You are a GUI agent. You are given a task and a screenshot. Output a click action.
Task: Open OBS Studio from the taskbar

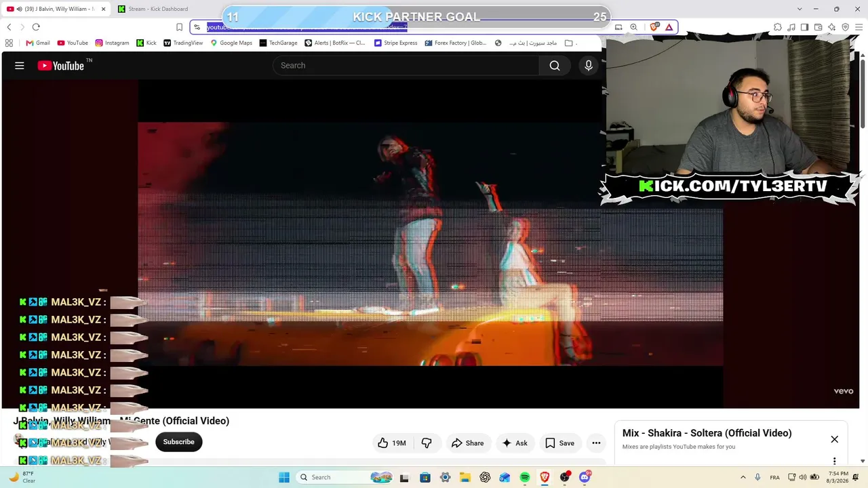pos(565,477)
